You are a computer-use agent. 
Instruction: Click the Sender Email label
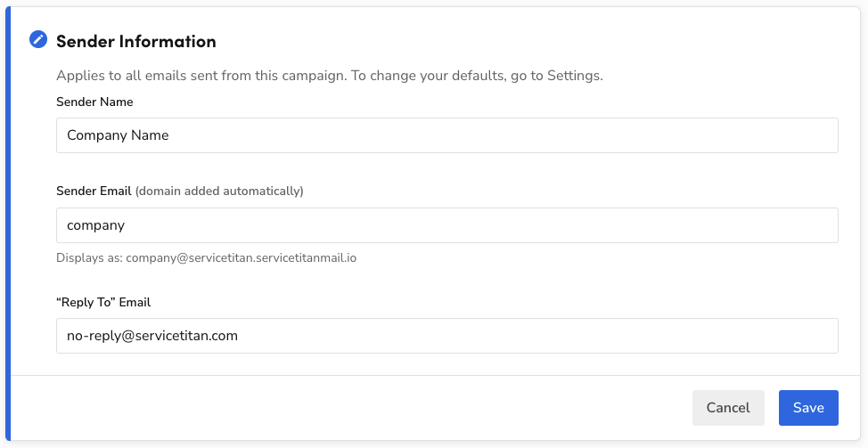click(94, 191)
